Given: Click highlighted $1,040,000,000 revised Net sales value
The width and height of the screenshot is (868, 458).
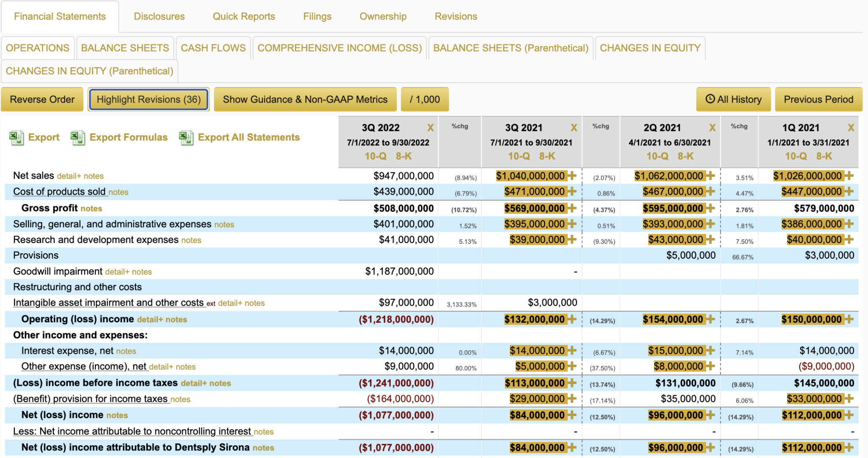Looking at the screenshot, I should (530, 176).
